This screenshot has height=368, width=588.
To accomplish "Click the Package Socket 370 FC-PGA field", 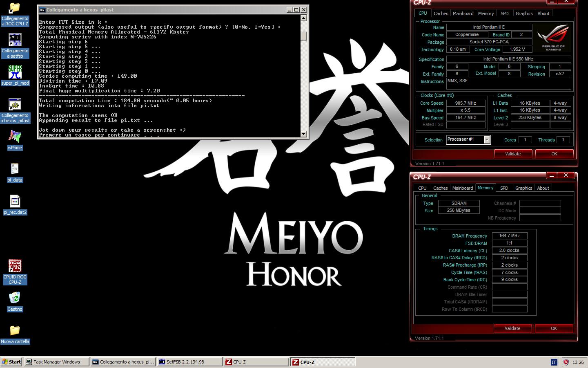I will (x=489, y=42).
